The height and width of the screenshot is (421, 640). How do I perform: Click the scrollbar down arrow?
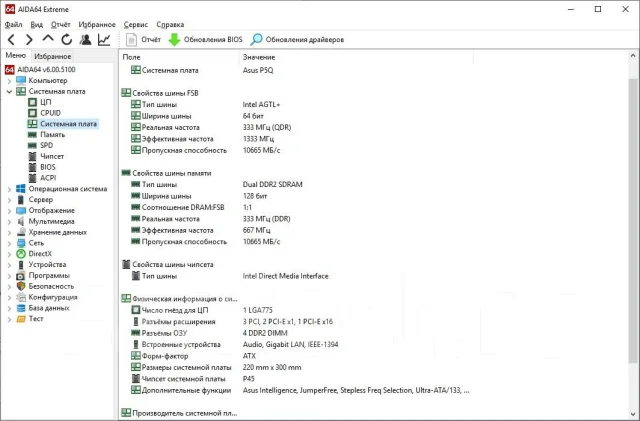(633, 414)
